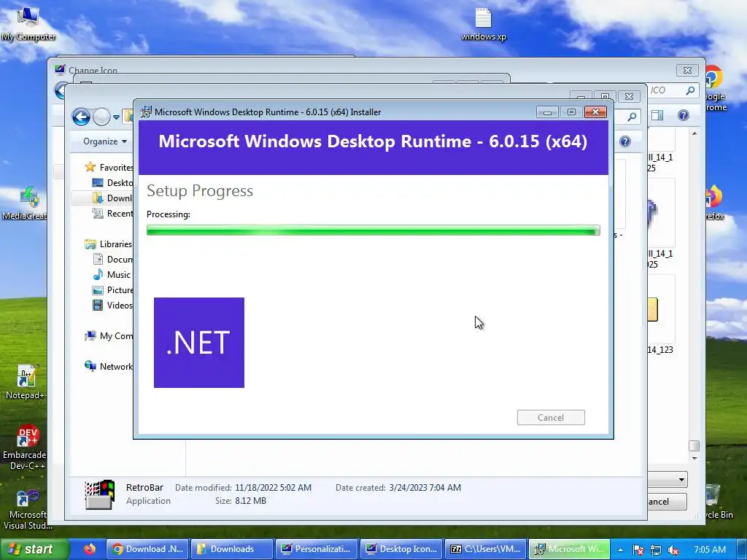The height and width of the screenshot is (560, 747).
Task: Click the file list scrollbar up arrow
Action: click(694, 134)
